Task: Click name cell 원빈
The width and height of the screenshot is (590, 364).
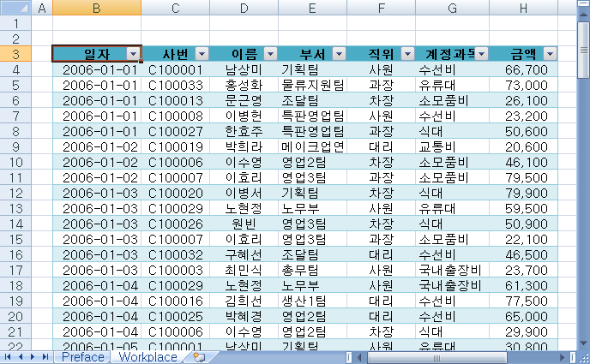Action: tap(244, 224)
